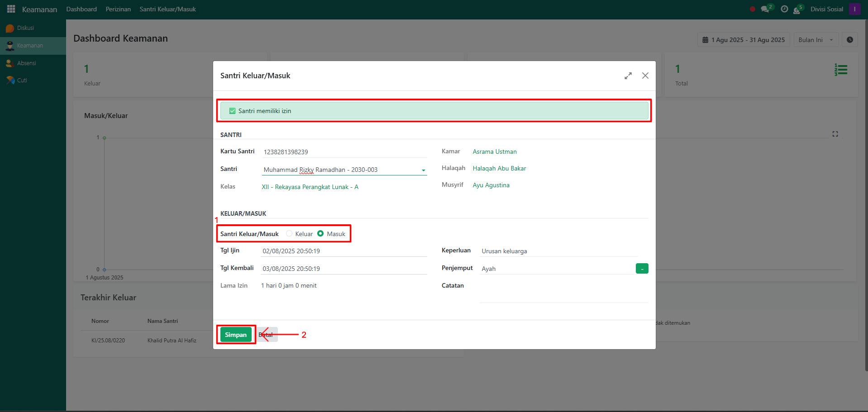Image resolution: width=868 pixels, height=412 pixels.
Task: Click the conversations chat bubble icon
Action: pos(765,9)
